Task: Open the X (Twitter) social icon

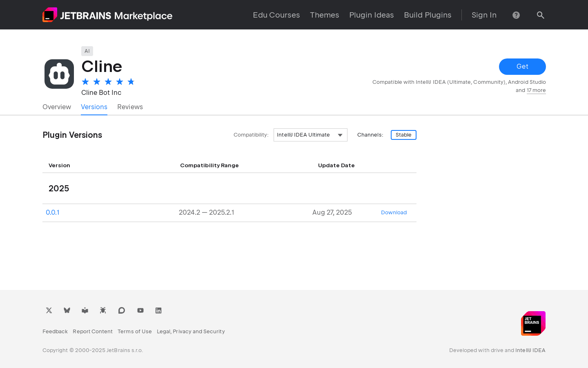Action: tap(49, 310)
